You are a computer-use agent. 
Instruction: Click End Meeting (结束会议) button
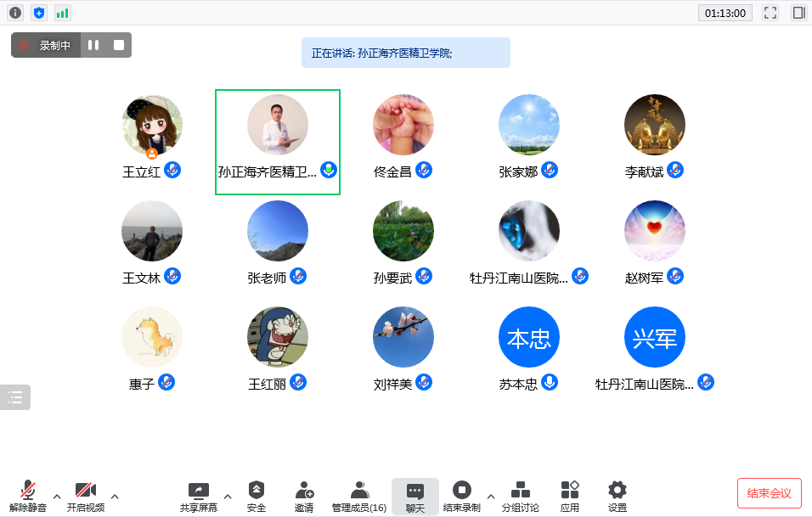769,493
